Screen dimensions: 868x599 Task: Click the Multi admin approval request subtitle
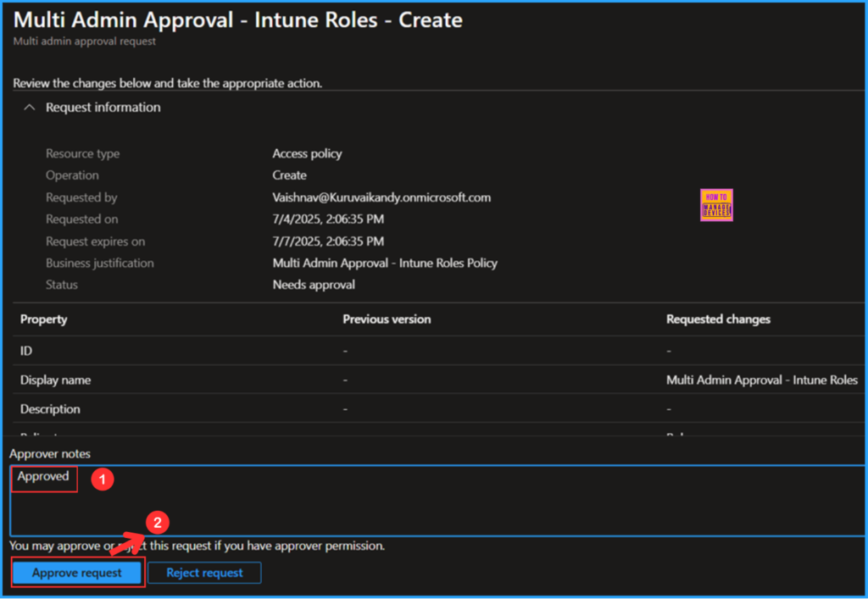coord(84,42)
